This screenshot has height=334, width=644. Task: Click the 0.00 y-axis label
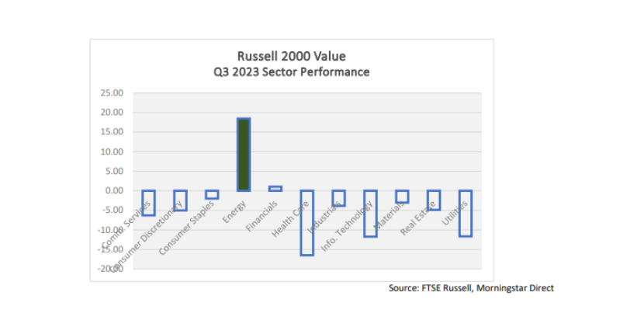click(x=114, y=191)
